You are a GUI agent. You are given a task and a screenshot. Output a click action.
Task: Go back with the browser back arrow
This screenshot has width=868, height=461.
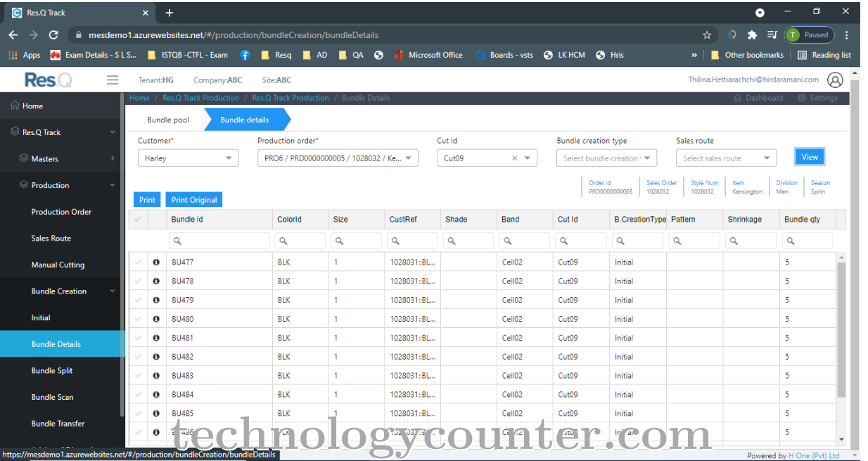click(13, 34)
